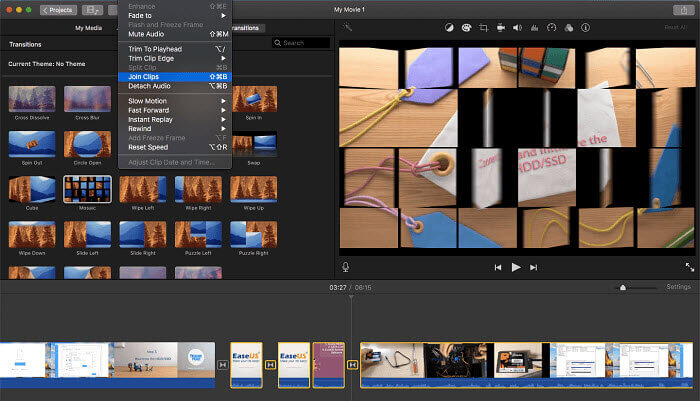This screenshot has width=700, height=401.
Task: Click the timeline zoom slider
Action: [x=623, y=287]
